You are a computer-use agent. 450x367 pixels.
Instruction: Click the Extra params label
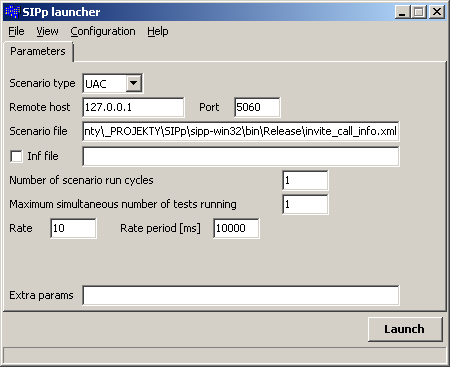pyautogui.click(x=41, y=295)
